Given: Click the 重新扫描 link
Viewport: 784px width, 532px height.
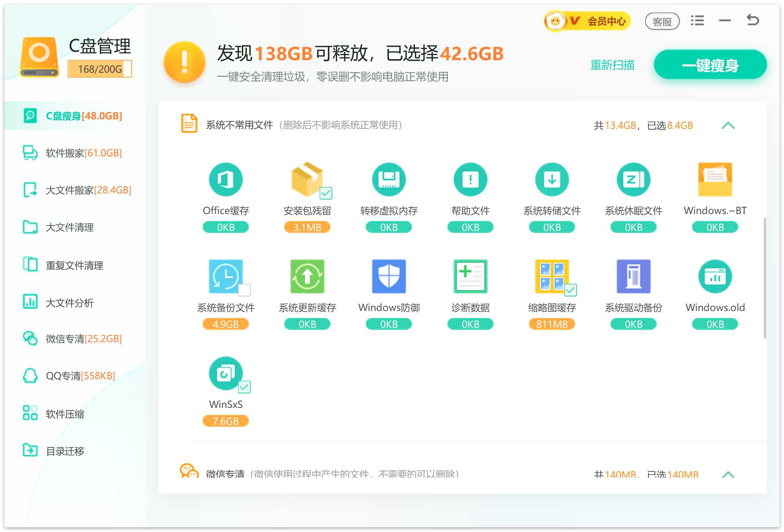Looking at the screenshot, I should pos(612,65).
